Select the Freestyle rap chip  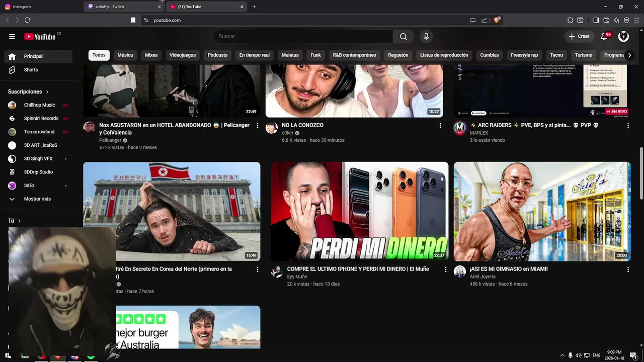(x=524, y=55)
